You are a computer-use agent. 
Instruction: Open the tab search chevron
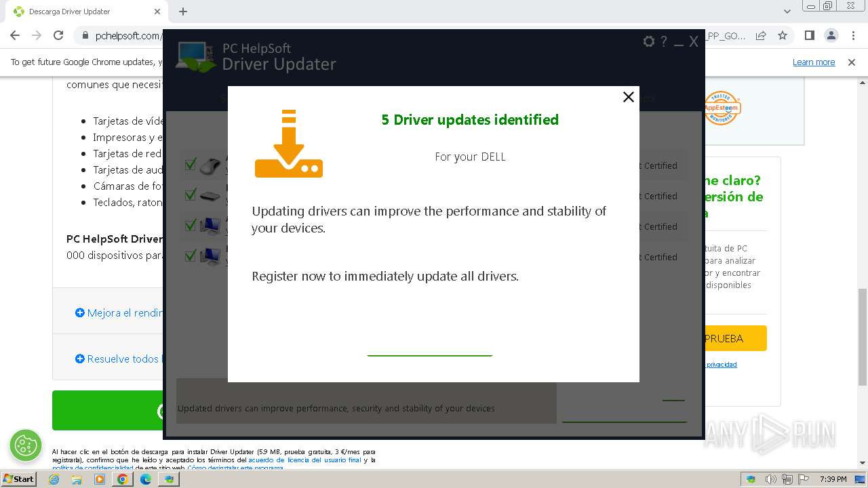coord(787,12)
